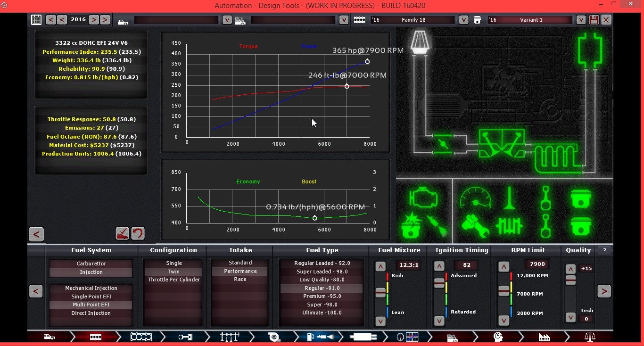Click the hammer reset icon button
The image size is (644, 346).
(122, 233)
